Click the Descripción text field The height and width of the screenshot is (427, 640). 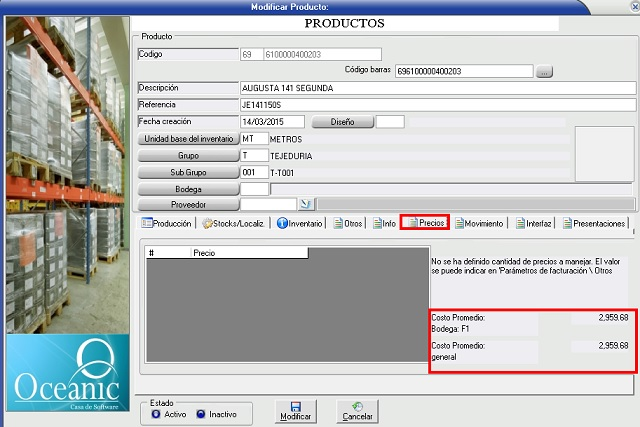437,88
